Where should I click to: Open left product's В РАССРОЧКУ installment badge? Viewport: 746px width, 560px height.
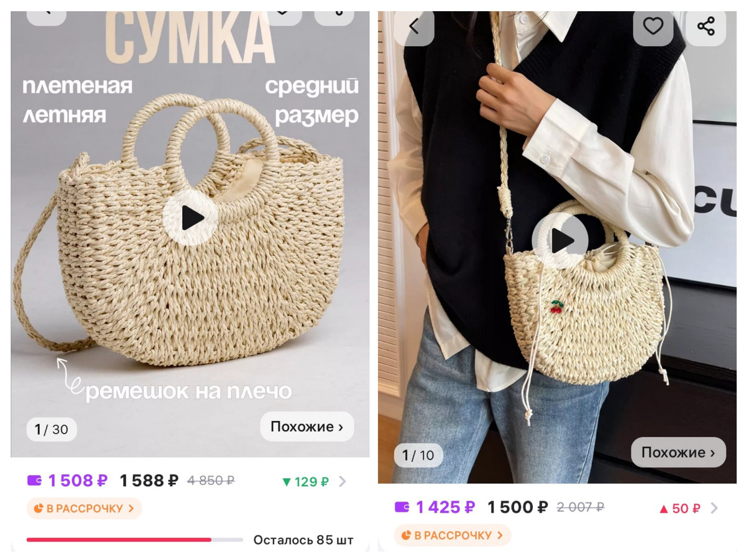click(x=84, y=508)
